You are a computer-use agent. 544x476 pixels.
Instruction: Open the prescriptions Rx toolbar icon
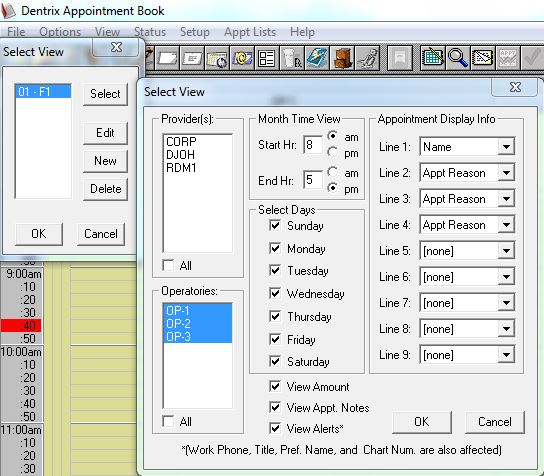point(291,58)
